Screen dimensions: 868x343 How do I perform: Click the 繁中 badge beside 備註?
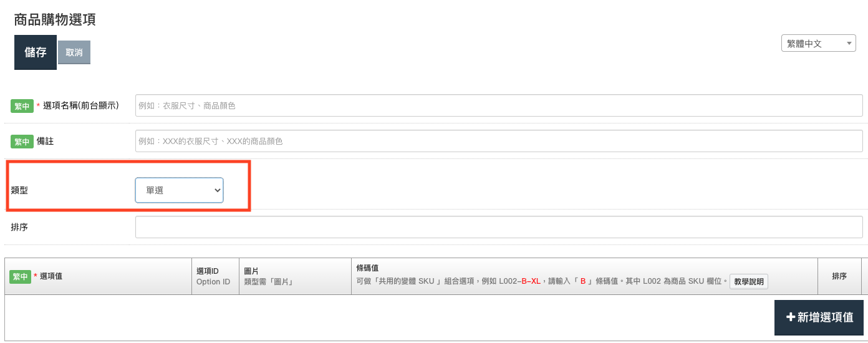22,142
